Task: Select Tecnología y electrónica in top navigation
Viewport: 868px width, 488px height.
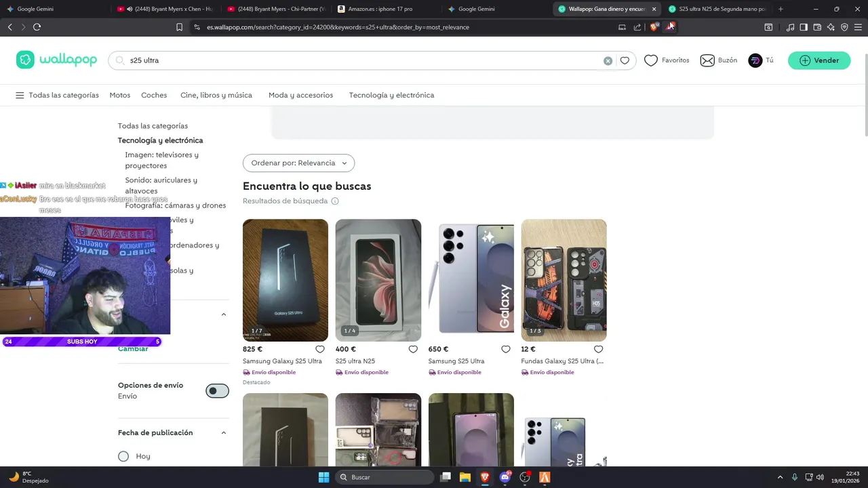Action: (391, 95)
